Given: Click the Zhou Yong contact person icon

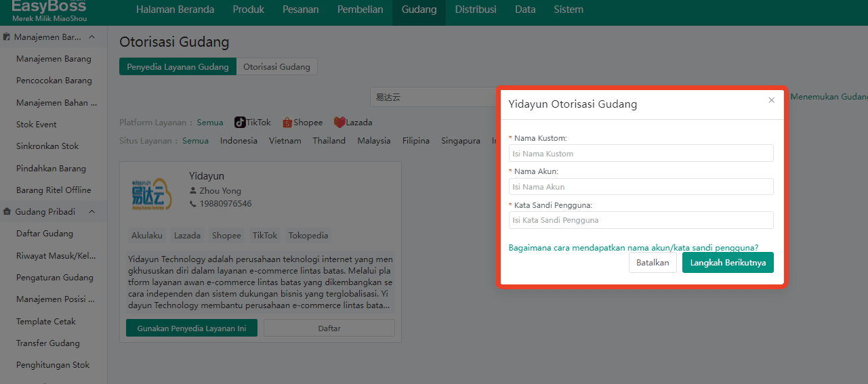Looking at the screenshot, I should [x=193, y=191].
